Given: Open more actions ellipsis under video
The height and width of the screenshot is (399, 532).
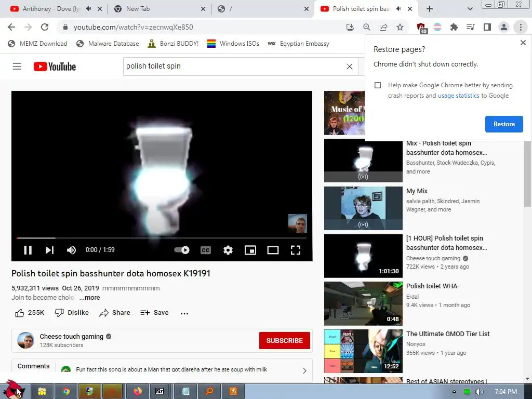Looking at the screenshot, I should [x=184, y=313].
